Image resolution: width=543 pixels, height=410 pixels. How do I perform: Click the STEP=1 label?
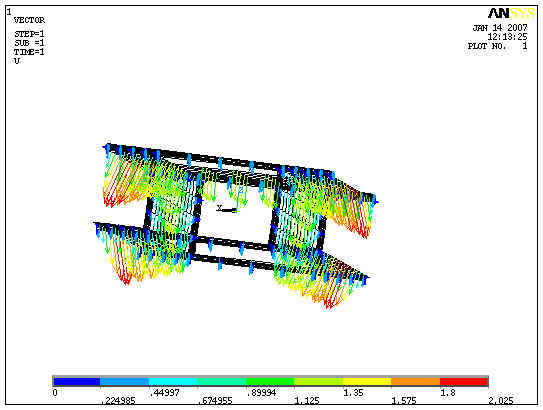point(29,34)
